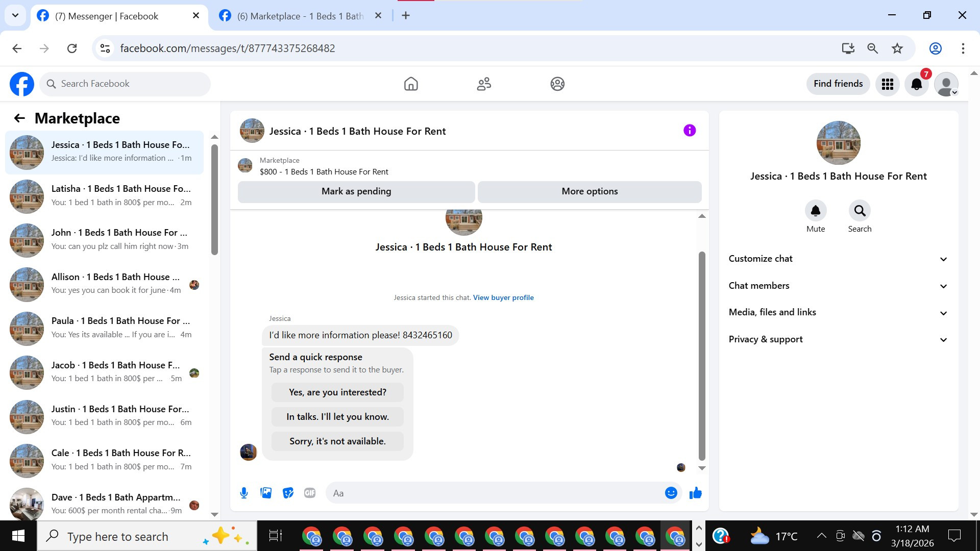Switch to the Marketplace 1 Beds 1 Bath tab

[x=301, y=16]
